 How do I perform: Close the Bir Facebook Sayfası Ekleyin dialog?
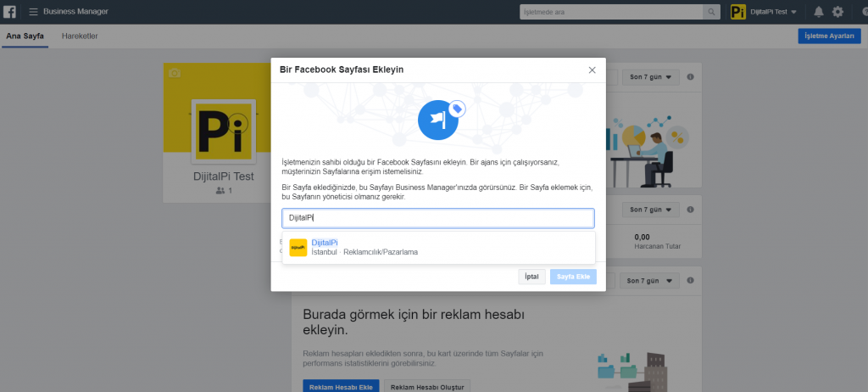[x=592, y=70]
